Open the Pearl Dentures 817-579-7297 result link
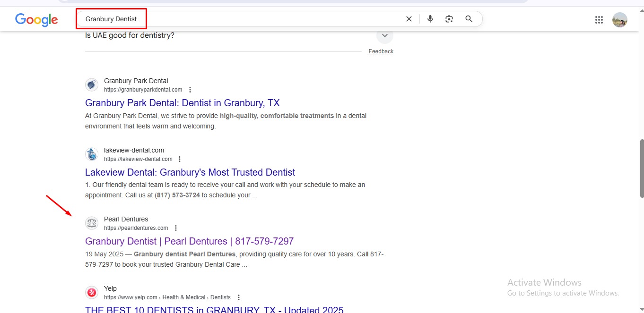Screen dimensions: 644x313 pos(189,241)
